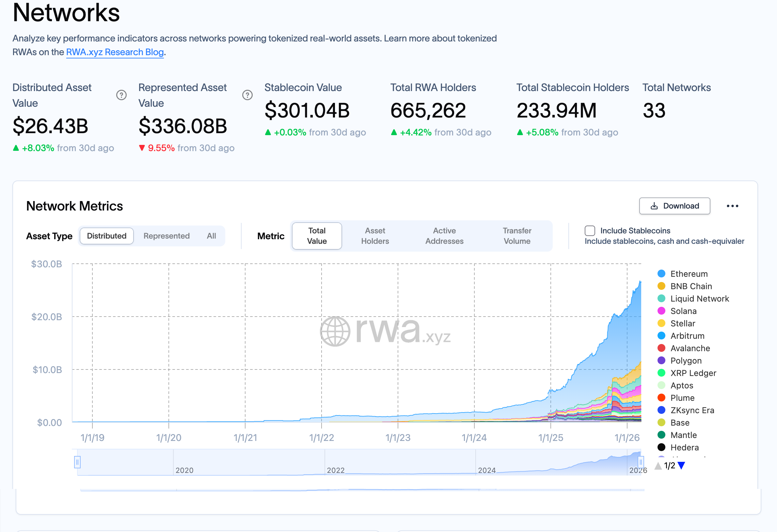Click the right range slider handle
Image resolution: width=777 pixels, height=532 pixels.
point(640,462)
